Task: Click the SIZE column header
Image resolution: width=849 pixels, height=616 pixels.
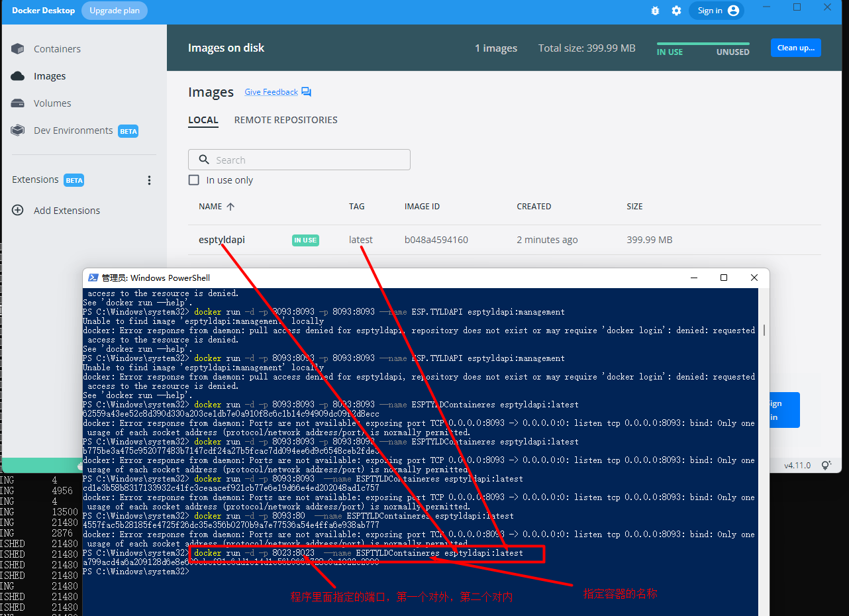Action: click(634, 207)
